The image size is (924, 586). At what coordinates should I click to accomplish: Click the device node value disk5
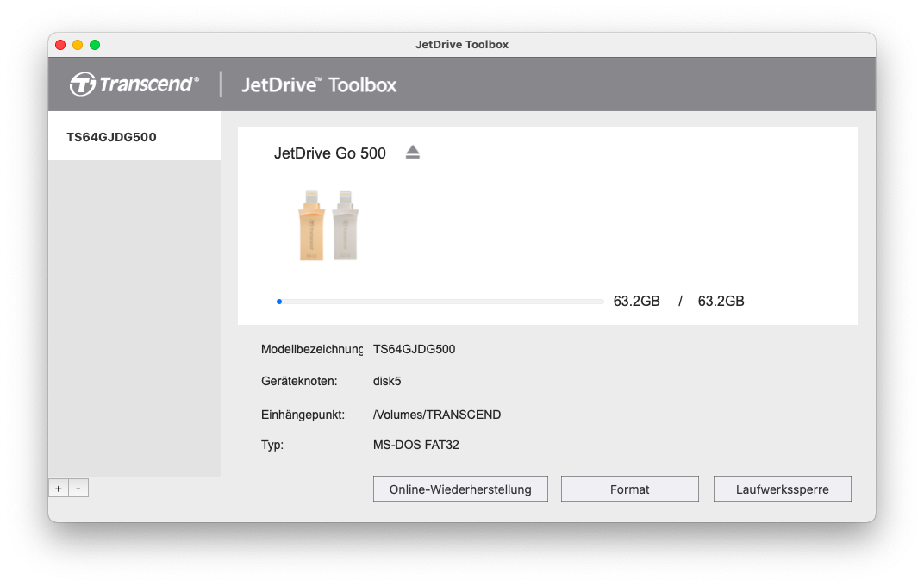[387, 381]
